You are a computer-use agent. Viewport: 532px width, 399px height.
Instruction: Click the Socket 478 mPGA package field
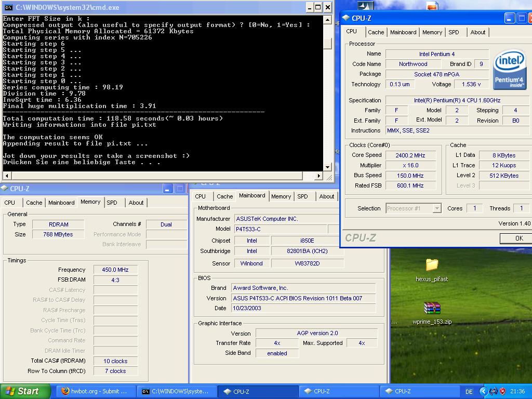[436, 74]
